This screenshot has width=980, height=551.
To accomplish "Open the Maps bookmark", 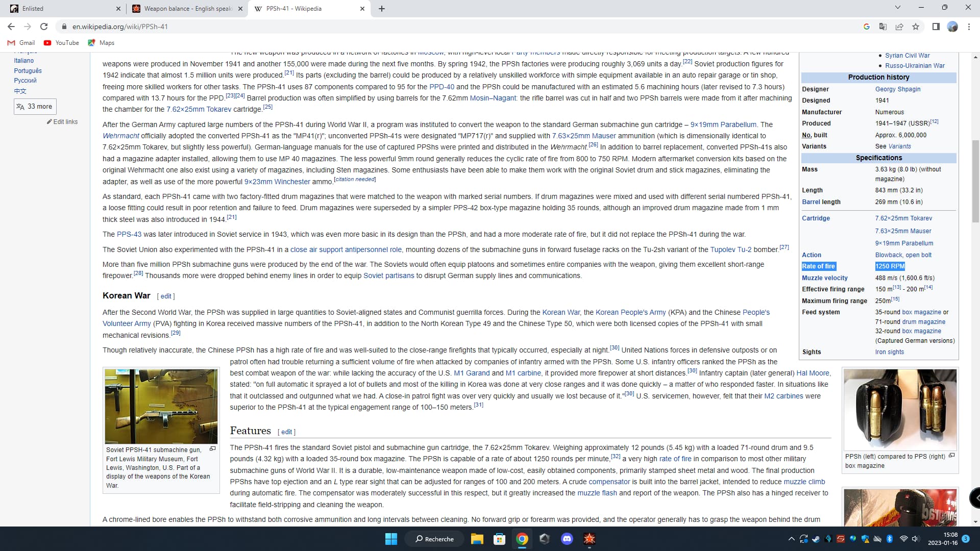I will 102,43.
